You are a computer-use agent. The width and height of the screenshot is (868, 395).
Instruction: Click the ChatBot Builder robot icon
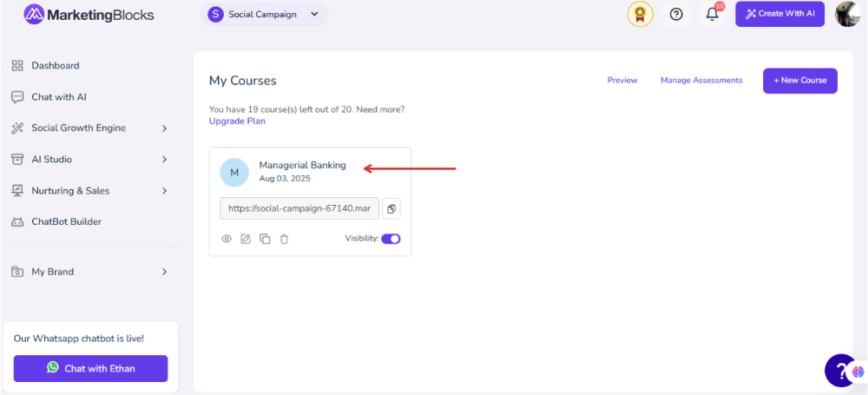point(17,222)
